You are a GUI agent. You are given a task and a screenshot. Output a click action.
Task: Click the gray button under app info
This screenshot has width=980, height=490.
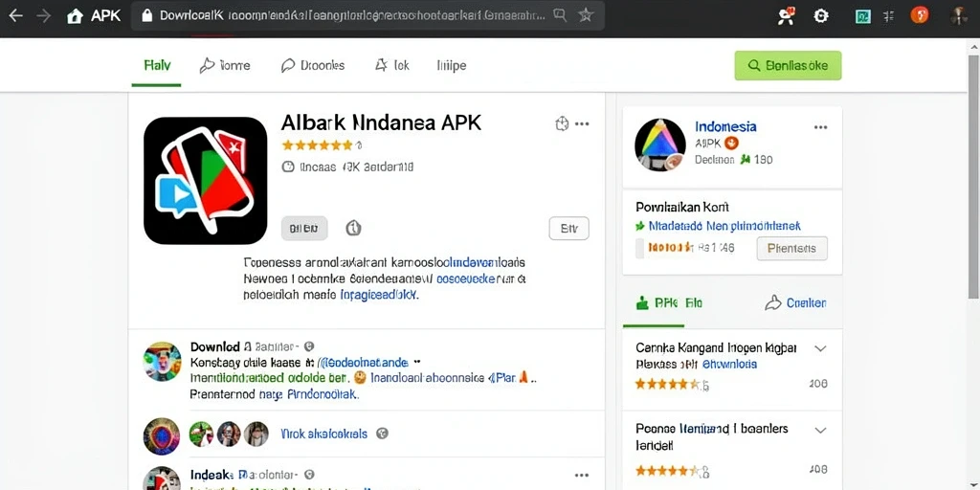click(x=304, y=229)
